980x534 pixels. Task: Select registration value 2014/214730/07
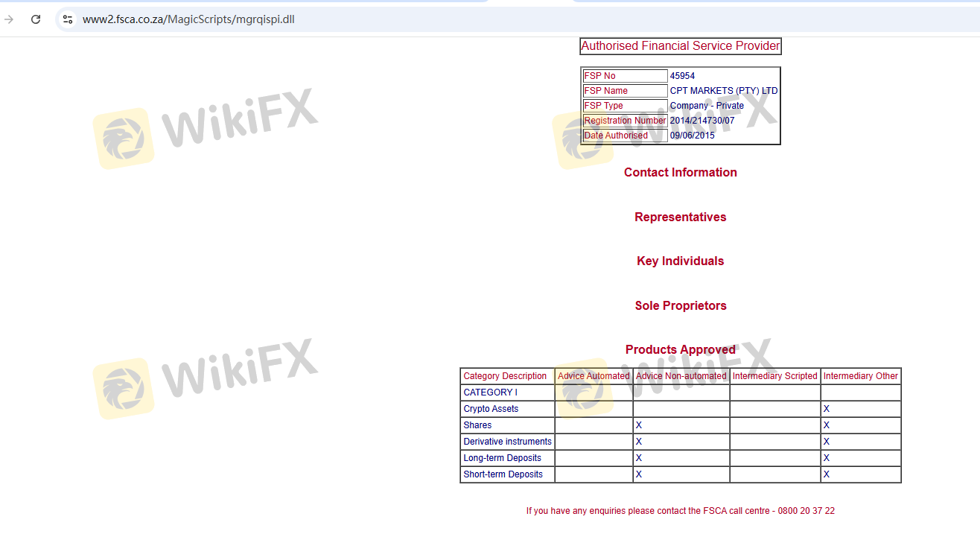(x=702, y=121)
